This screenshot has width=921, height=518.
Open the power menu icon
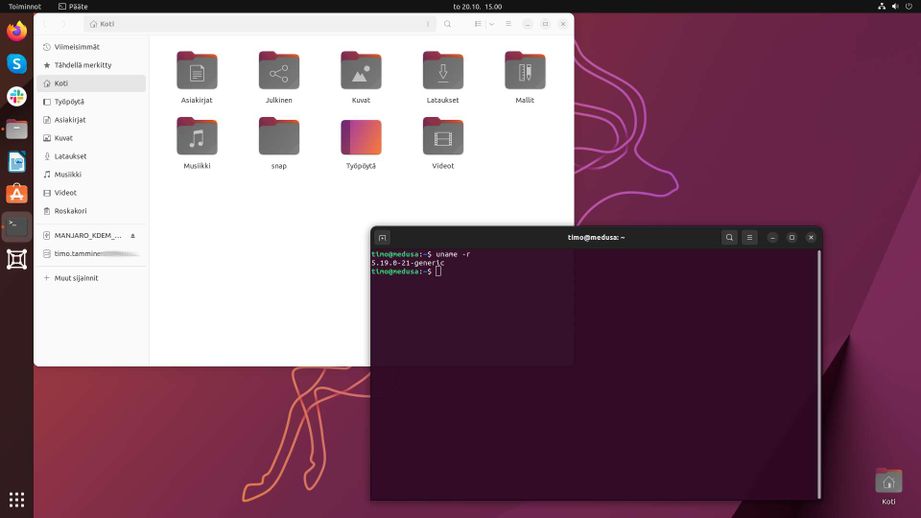coord(909,6)
